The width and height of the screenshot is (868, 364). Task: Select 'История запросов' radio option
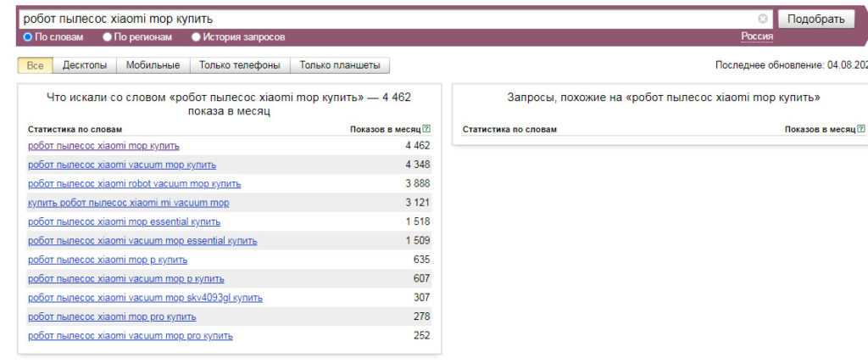point(197,36)
